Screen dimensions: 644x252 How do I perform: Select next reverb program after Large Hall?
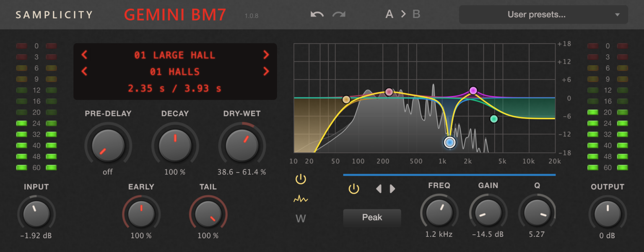(x=266, y=55)
